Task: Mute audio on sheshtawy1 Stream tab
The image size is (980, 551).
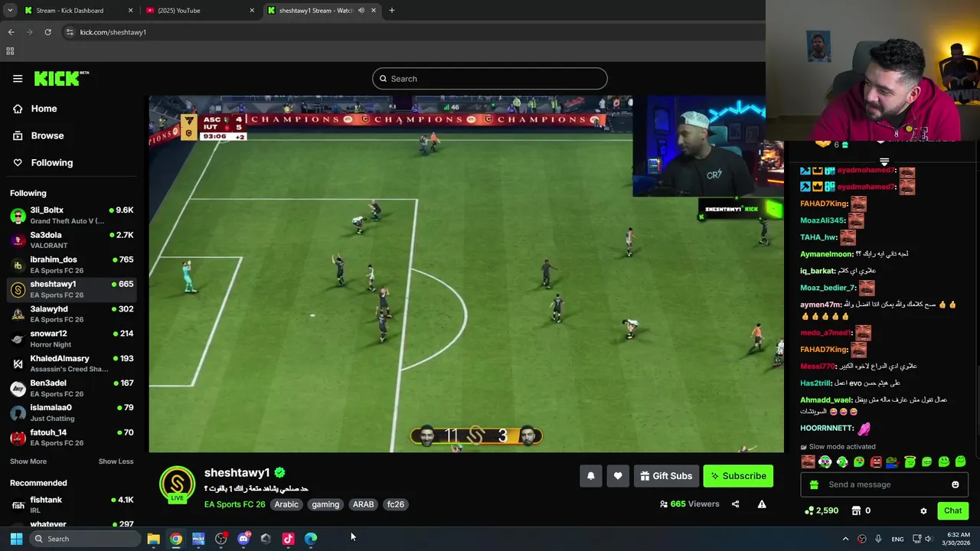Action: tap(361, 11)
